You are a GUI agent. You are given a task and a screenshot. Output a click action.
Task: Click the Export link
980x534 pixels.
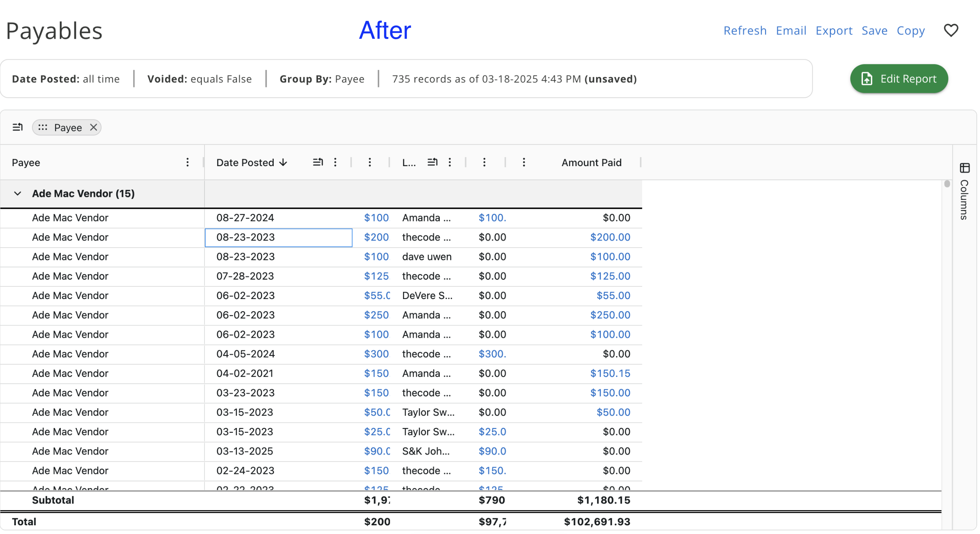click(834, 30)
